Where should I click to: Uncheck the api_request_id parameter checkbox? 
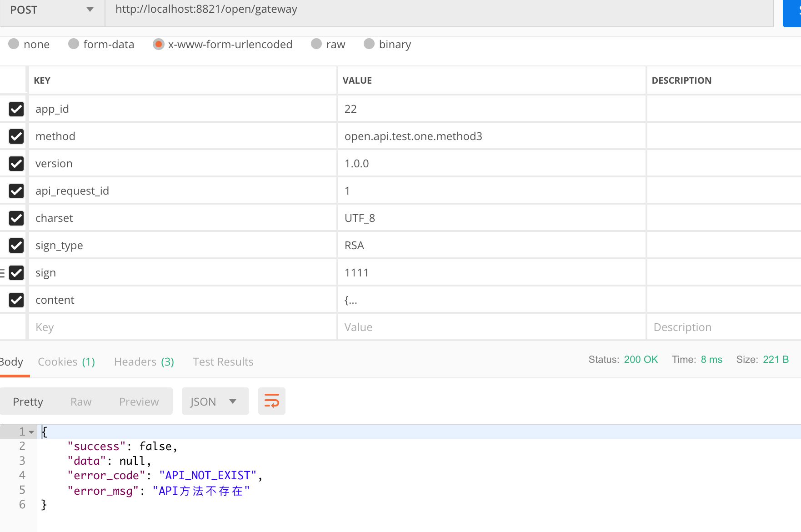click(16, 191)
